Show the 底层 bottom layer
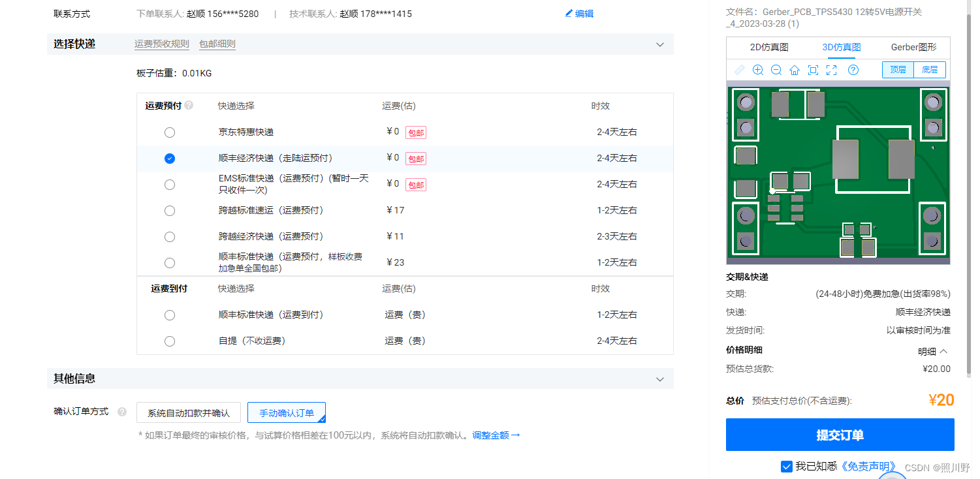This screenshot has height=479, width=980. [930, 70]
